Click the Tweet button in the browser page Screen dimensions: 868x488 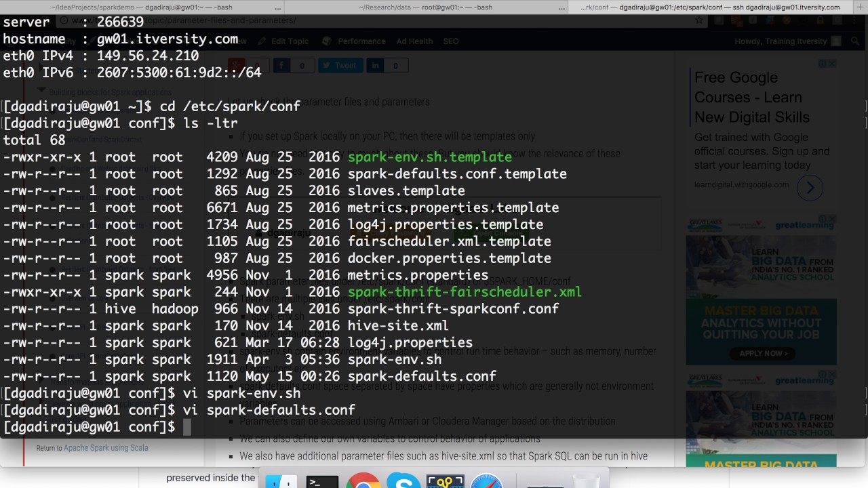click(x=340, y=65)
